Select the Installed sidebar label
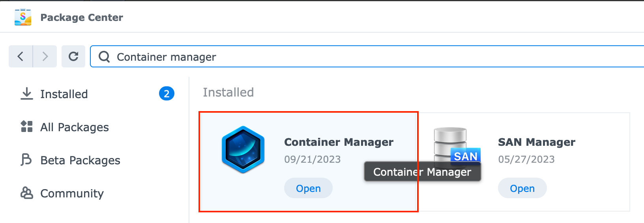Viewport: 644px width, 223px height. (64, 94)
